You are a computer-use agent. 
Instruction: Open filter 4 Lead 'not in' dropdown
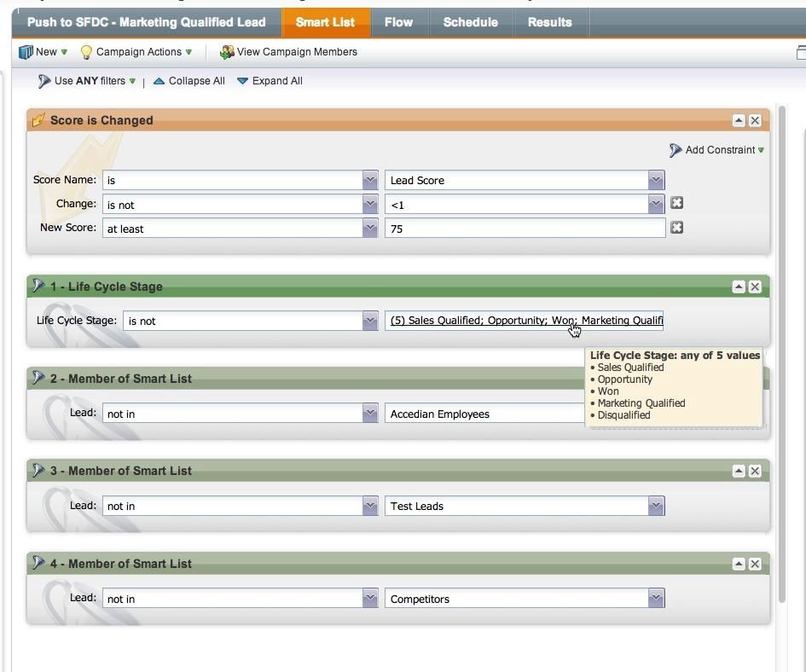tap(370, 599)
